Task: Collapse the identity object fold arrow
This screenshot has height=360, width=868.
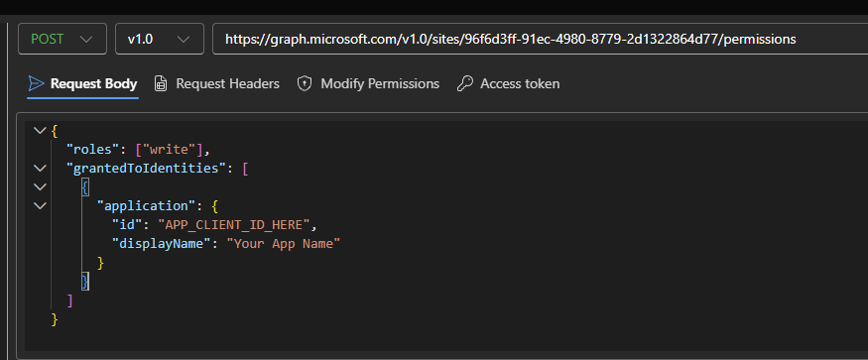Action: 40,186
